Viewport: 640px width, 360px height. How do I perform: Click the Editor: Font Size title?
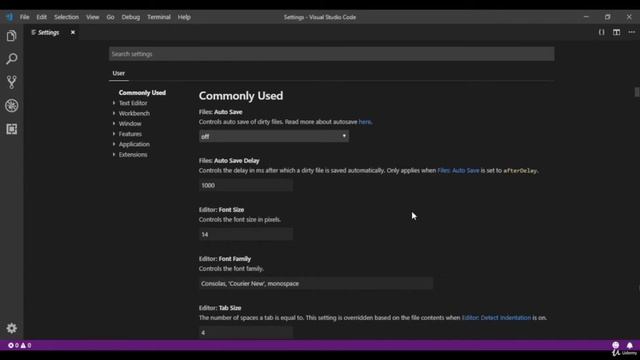click(x=221, y=210)
